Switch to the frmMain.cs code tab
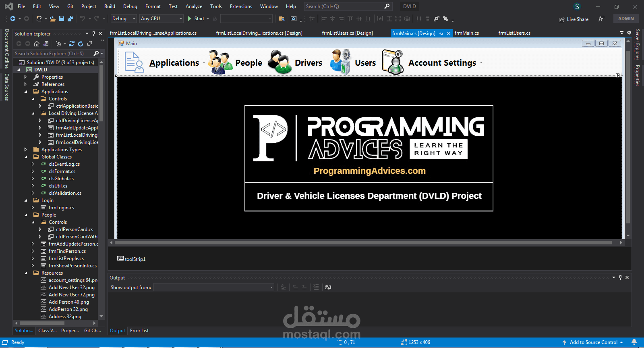Screen dimensions: 644x348 coord(466,33)
